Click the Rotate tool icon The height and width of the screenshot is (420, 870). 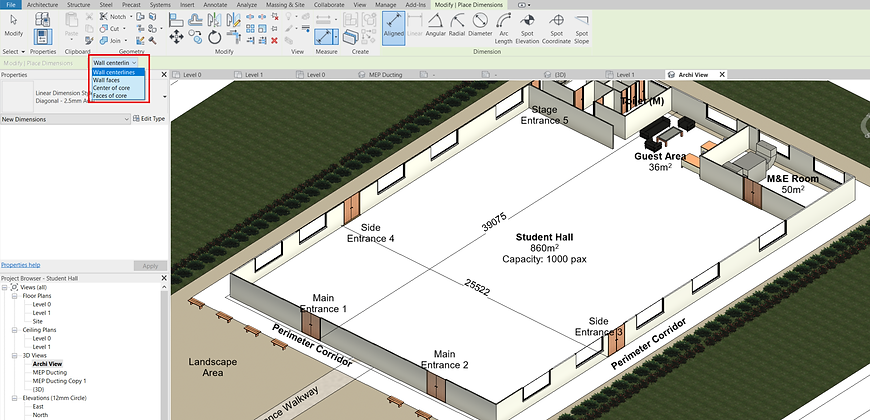[x=214, y=37]
